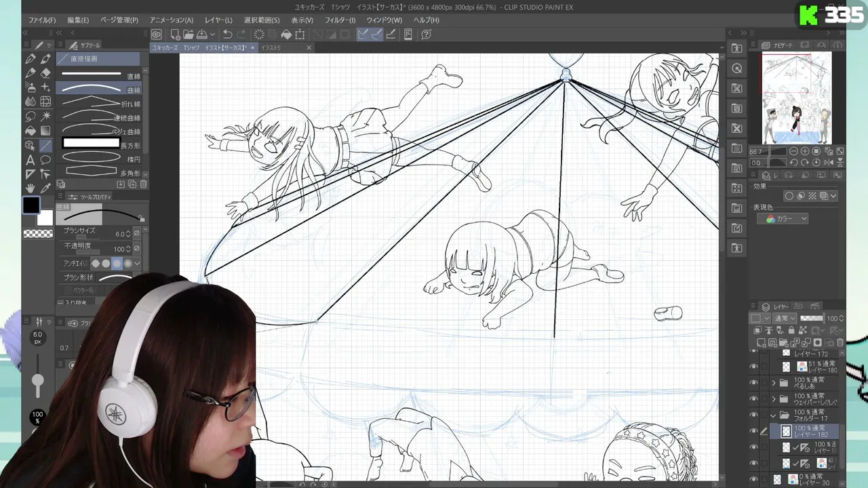The image size is (868, 488).
Task: Select the Eyedropper tool
Action: pos(45,188)
